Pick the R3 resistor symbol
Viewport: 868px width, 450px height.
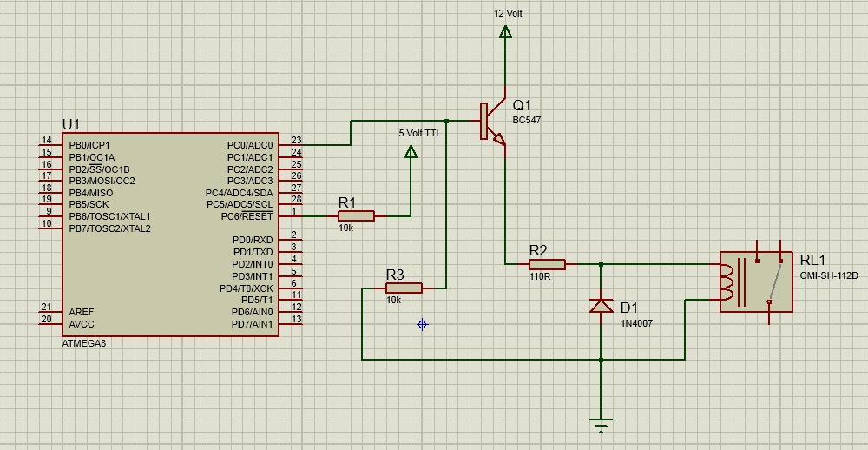[404, 288]
